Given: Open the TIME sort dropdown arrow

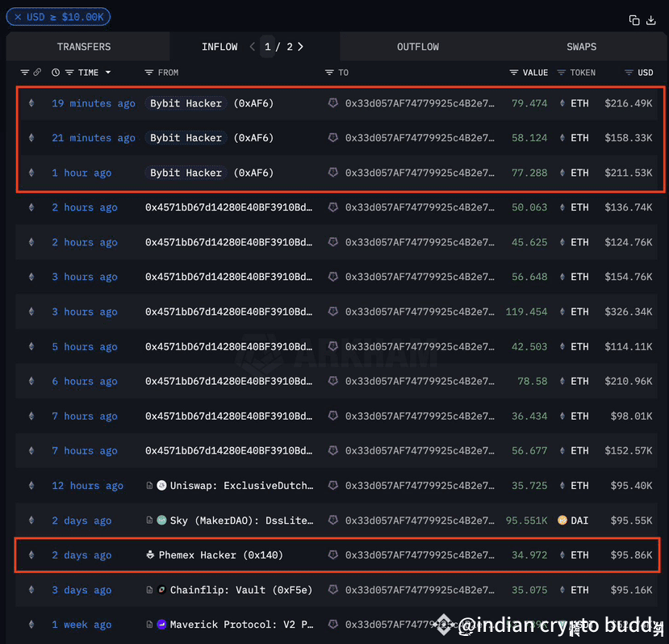Looking at the screenshot, I should pyautogui.click(x=108, y=73).
